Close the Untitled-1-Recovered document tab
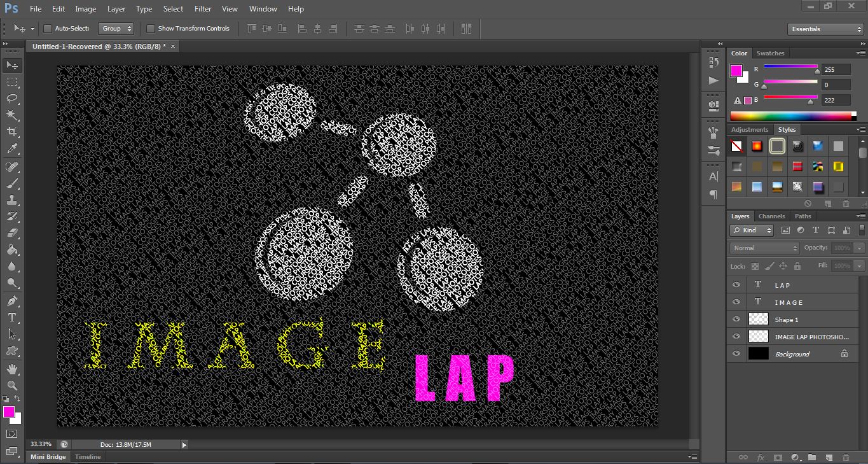This screenshot has height=464, width=868. pos(172,46)
